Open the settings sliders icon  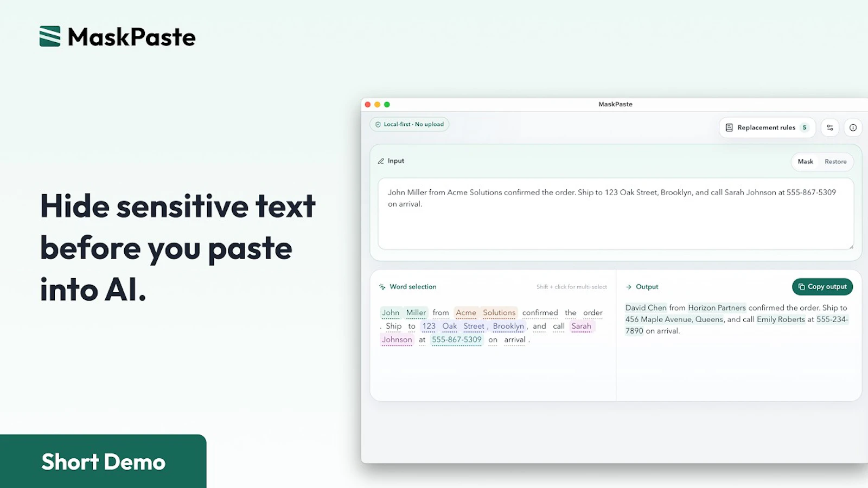pyautogui.click(x=829, y=127)
